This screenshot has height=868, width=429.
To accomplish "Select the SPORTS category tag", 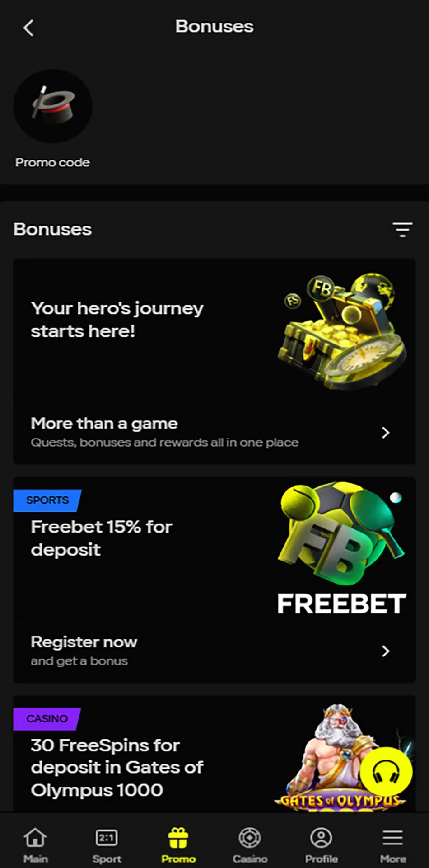I will (47, 500).
